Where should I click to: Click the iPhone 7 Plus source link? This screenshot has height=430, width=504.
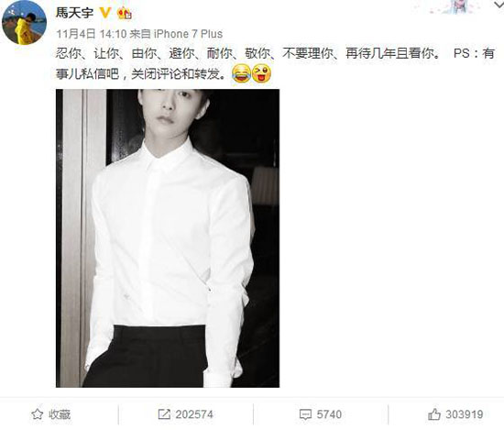point(188,34)
